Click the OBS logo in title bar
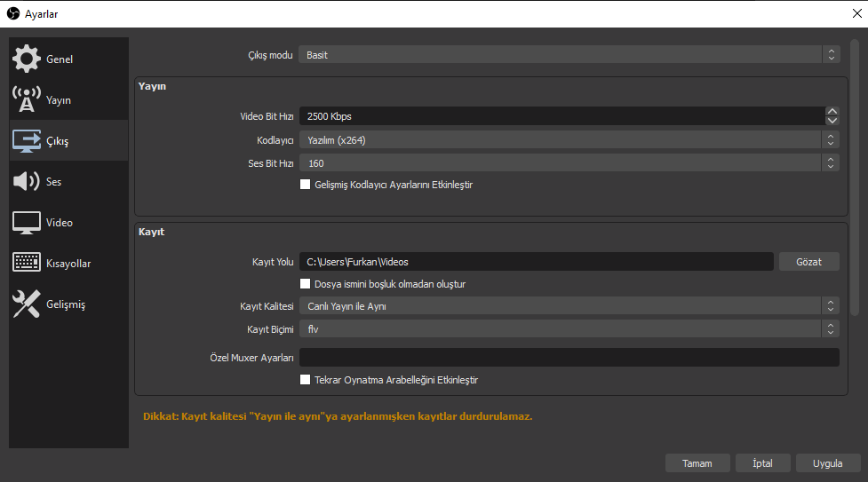 pyautogui.click(x=12, y=13)
